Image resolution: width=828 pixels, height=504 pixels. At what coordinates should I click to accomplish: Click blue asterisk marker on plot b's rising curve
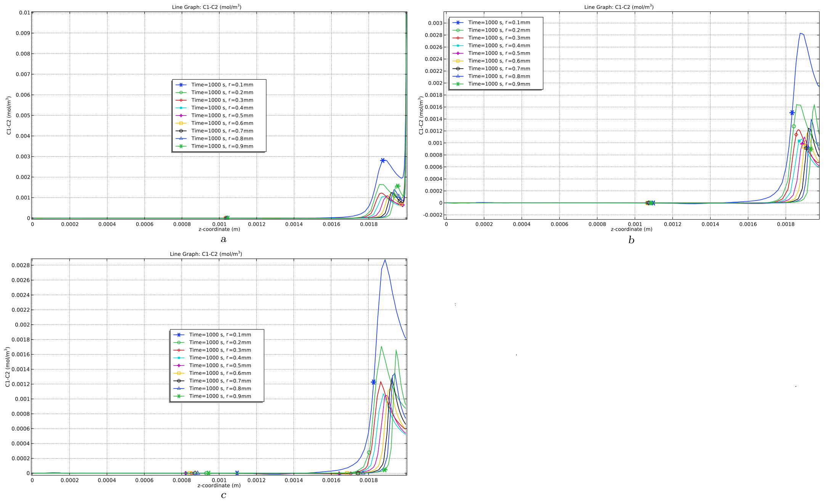tap(792, 113)
